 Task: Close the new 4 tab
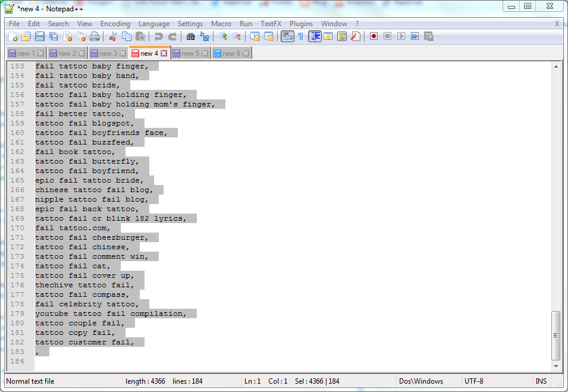164,54
